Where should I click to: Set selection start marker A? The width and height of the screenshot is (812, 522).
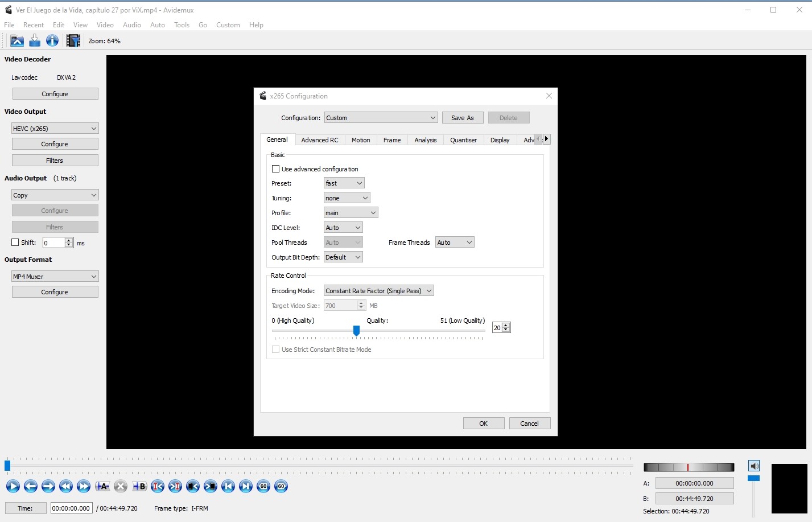pos(102,486)
